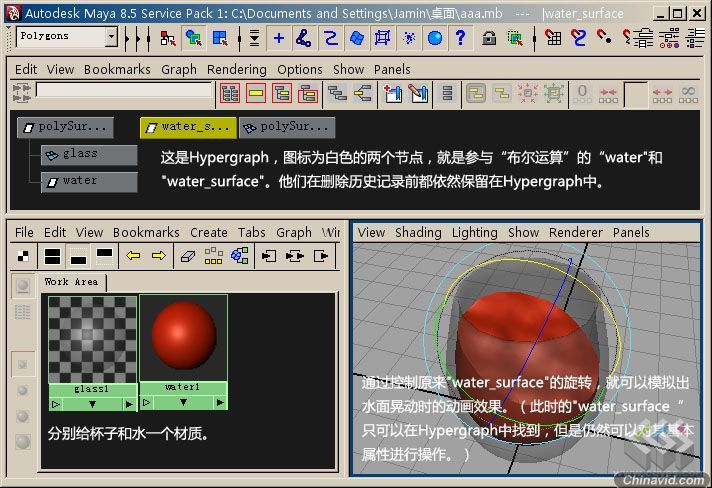Toggle the Dynamics selection mask
This screenshot has height=488, width=712.
[x=409, y=38]
